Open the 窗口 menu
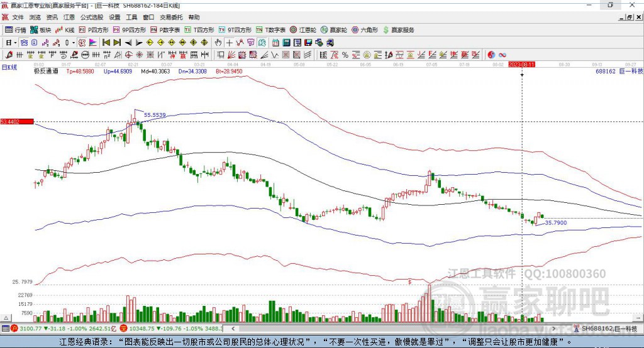This screenshot has height=348, width=644. (x=148, y=17)
